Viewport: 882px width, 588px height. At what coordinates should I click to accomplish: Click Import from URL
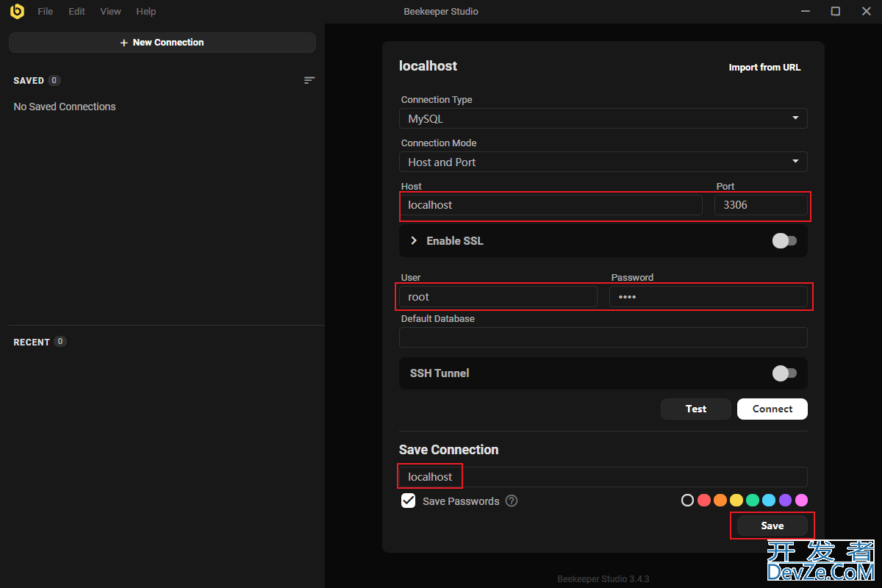pyautogui.click(x=764, y=68)
